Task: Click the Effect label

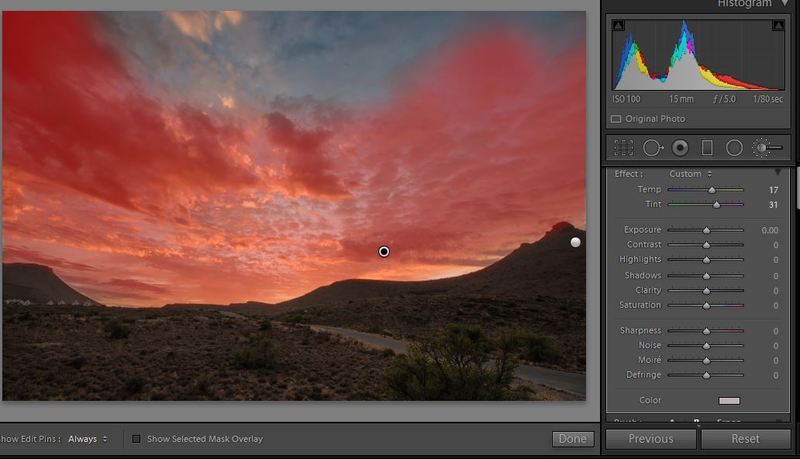Action: click(629, 174)
